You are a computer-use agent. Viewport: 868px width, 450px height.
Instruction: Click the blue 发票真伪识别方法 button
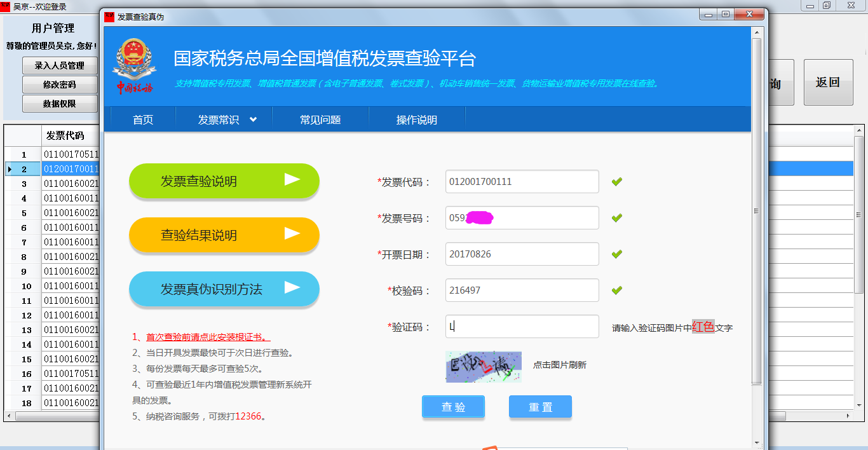coord(224,289)
